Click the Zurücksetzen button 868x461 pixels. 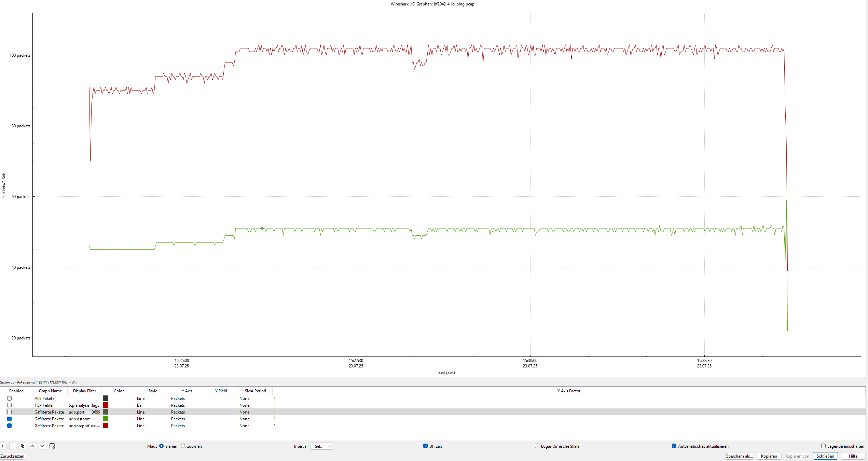[x=12, y=456]
